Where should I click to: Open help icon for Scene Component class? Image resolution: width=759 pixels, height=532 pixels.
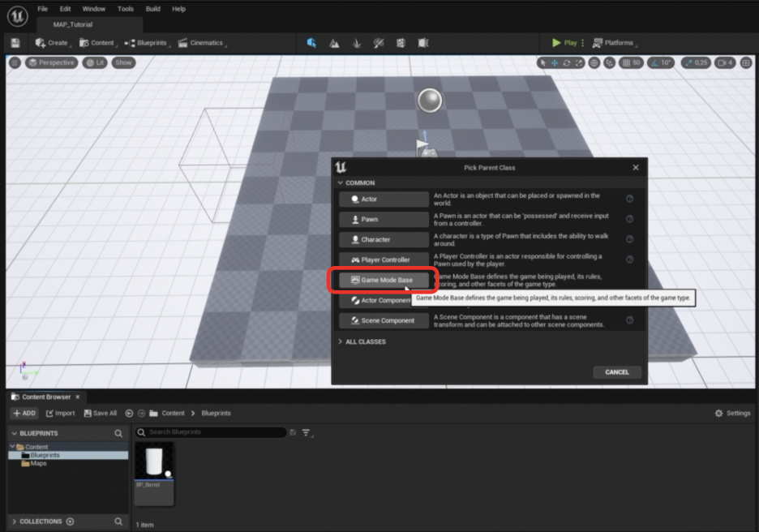tap(630, 320)
